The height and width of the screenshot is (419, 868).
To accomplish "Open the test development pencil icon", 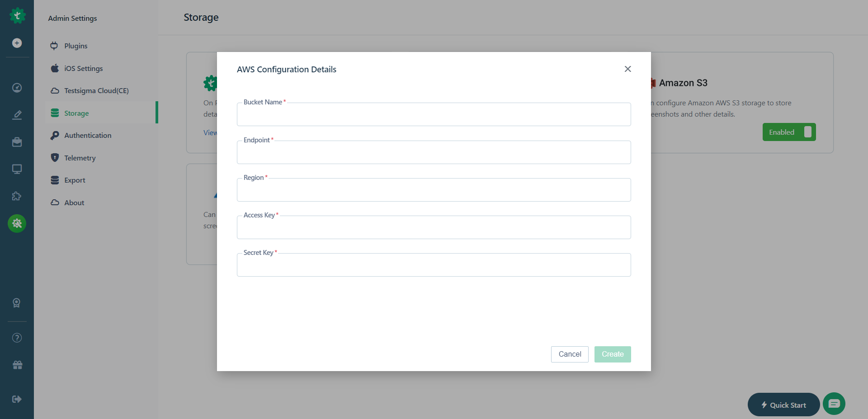I will [17, 115].
